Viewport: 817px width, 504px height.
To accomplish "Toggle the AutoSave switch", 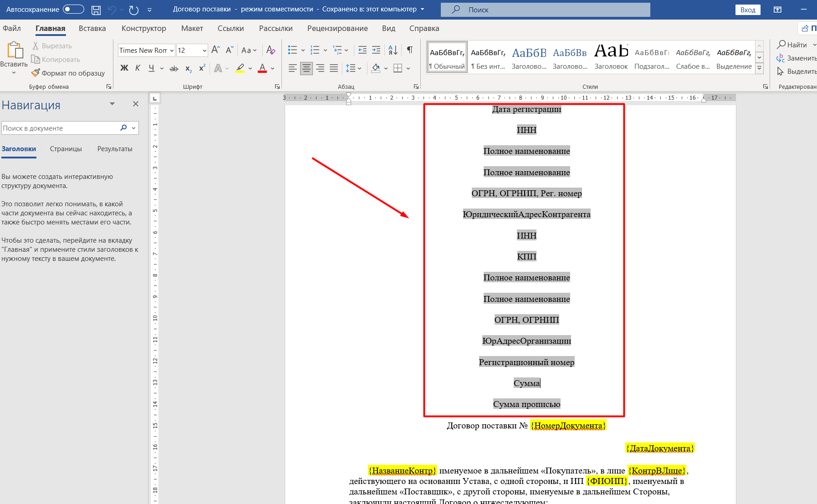I will coord(73,9).
